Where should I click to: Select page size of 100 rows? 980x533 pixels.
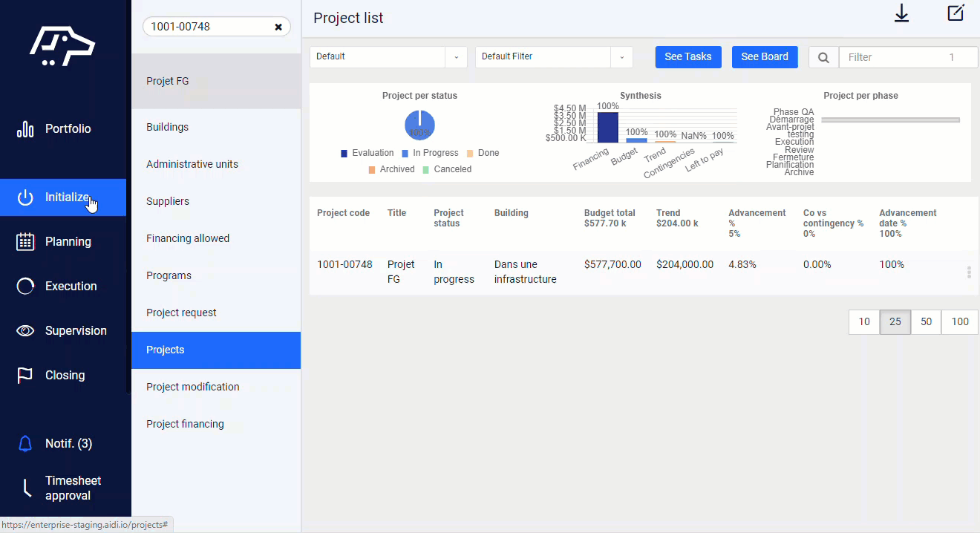pyautogui.click(x=959, y=321)
